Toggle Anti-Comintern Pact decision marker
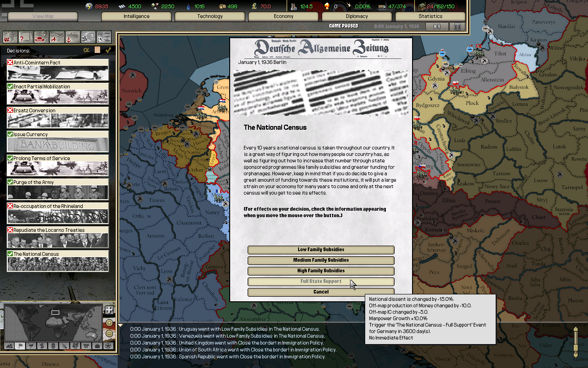 click(10, 63)
